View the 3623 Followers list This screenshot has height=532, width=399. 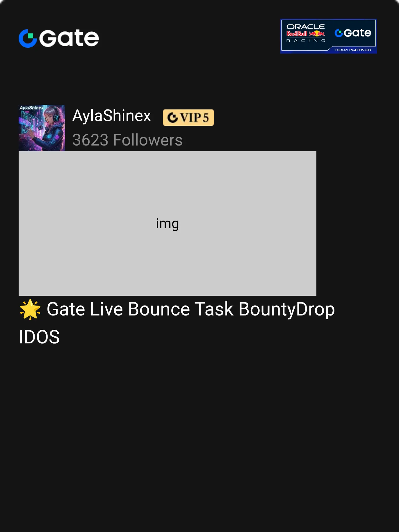(x=127, y=140)
